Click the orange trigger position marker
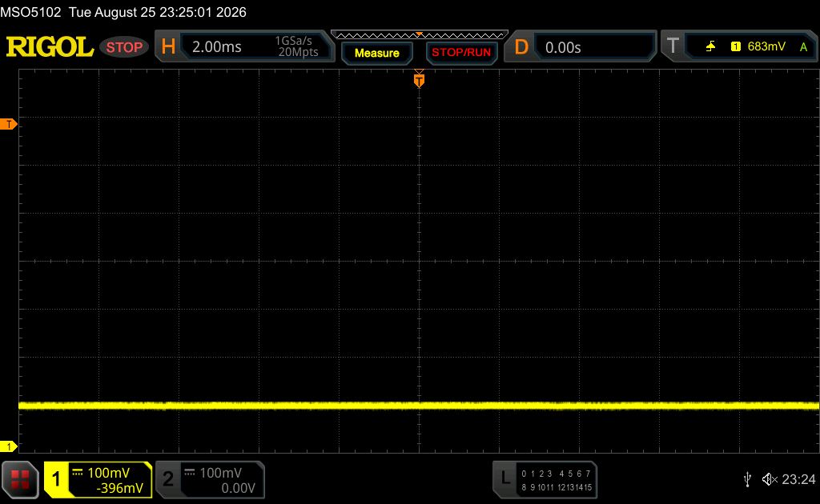 (419, 80)
